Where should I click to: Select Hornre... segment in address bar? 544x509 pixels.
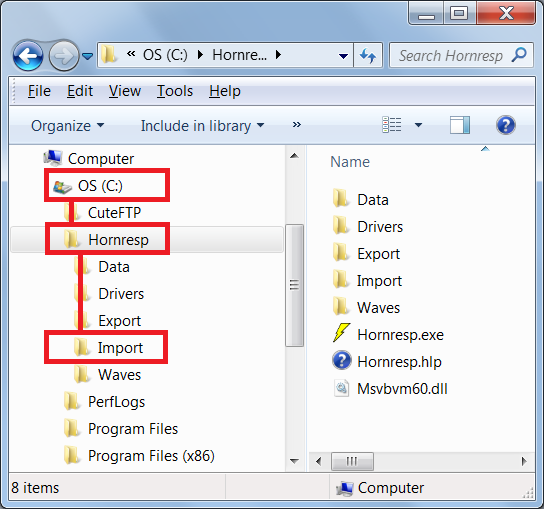click(239, 55)
